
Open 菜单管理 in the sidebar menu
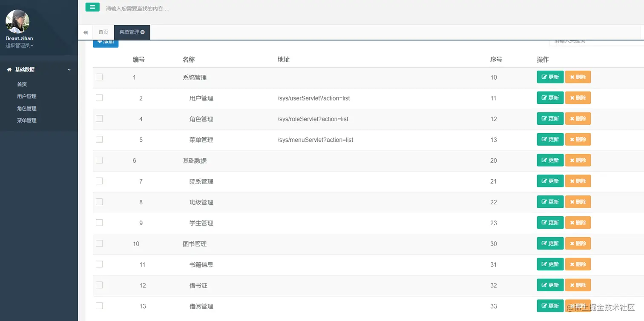coord(27,120)
